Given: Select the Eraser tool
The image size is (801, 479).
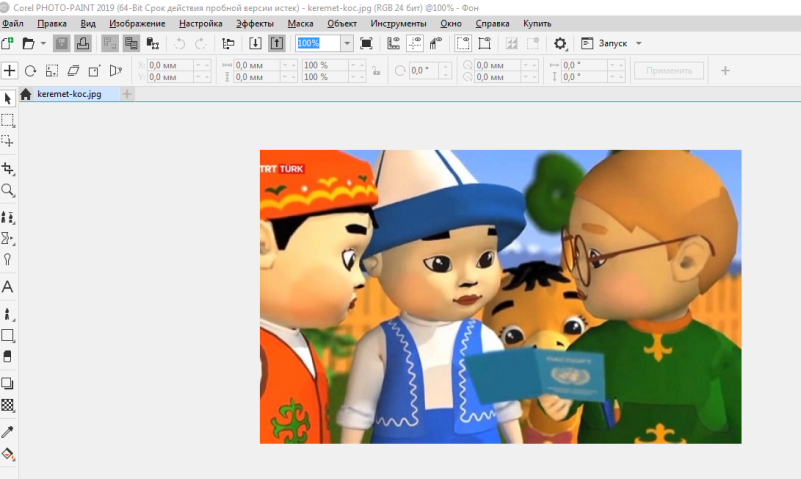Looking at the screenshot, I should (x=8, y=357).
